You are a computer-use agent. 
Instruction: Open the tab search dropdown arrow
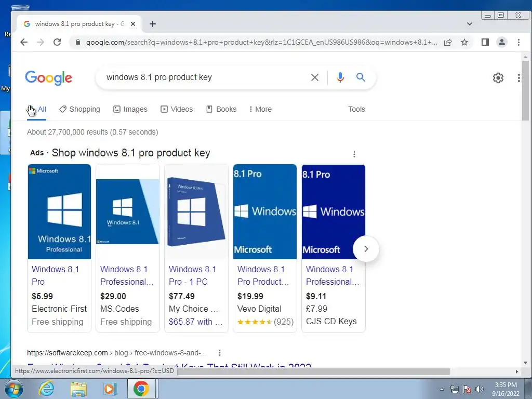click(x=470, y=24)
